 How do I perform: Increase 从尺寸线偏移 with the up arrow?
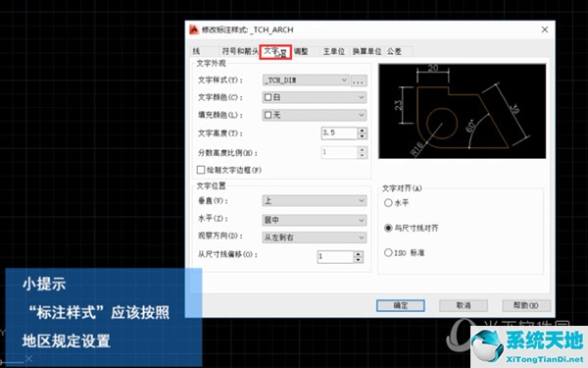point(359,254)
